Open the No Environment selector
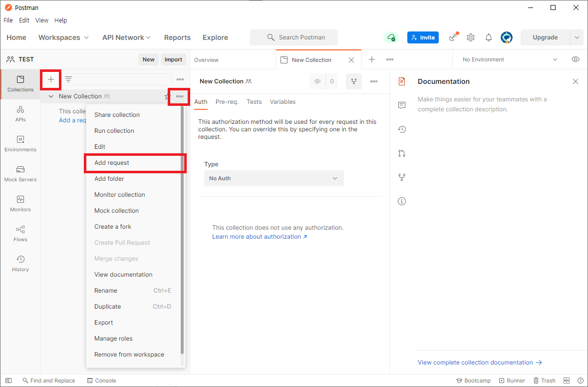This screenshot has height=387, width=588. (510, 59)
